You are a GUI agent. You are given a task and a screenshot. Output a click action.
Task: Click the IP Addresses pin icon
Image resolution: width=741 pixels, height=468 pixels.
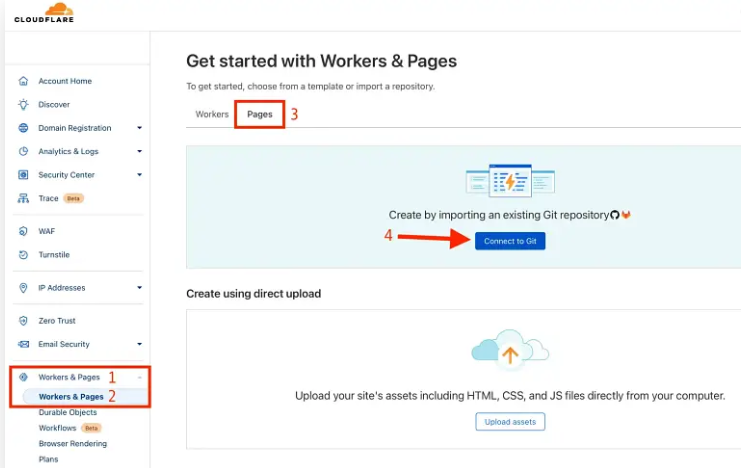pos(23,287)
